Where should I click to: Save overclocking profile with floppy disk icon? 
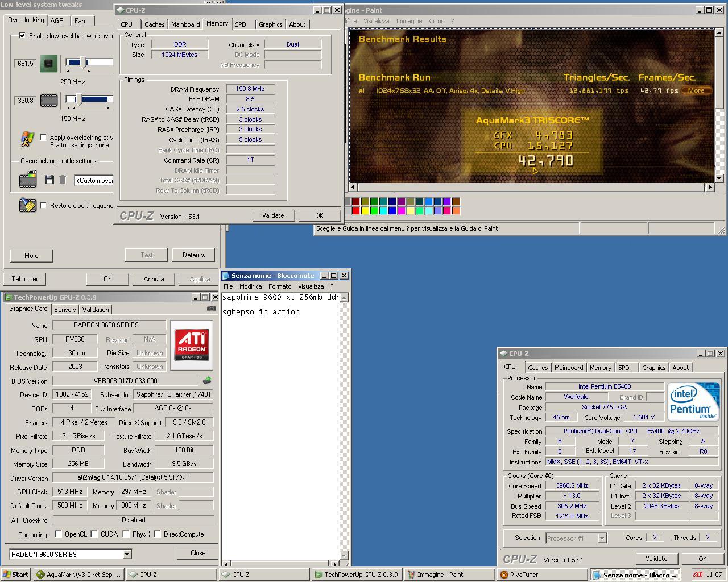pos(49,180)
